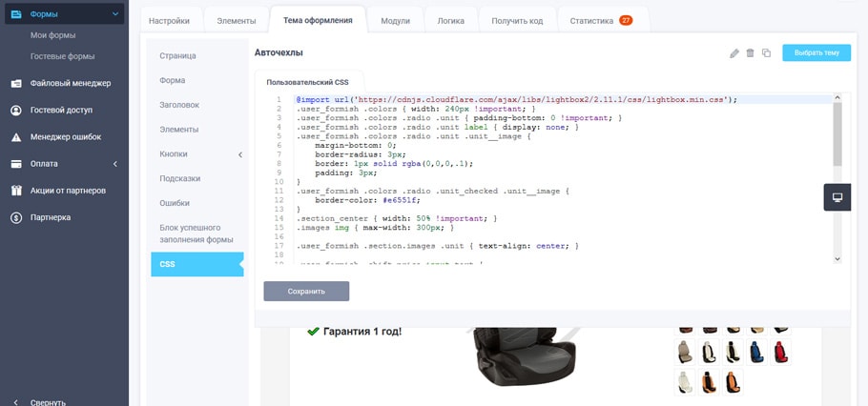
Task: Open Файловый менеджер menu item
Action: (x=71, y=84)
